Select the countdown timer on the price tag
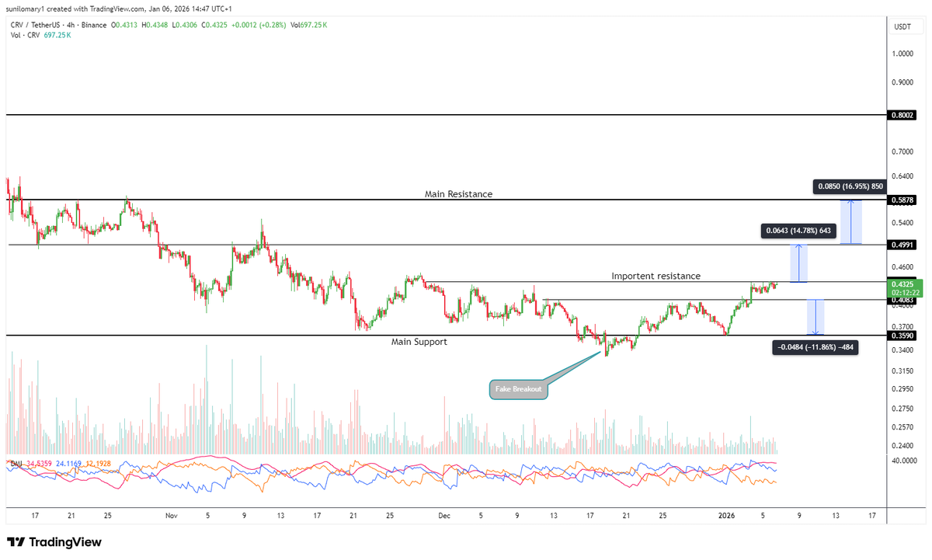Screen dimensions: 932x560 903,294
